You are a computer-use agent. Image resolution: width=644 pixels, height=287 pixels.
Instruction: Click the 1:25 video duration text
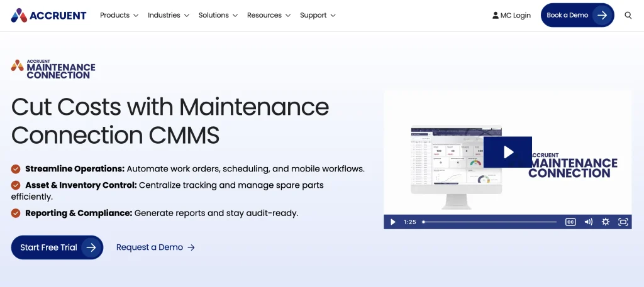410,222
